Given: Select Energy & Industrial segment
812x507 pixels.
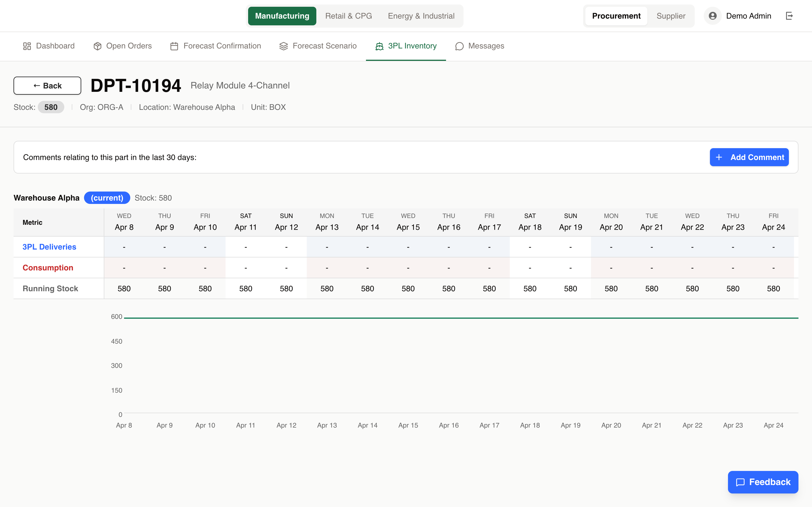Looking at the screenshot, I should pos(421,16).
